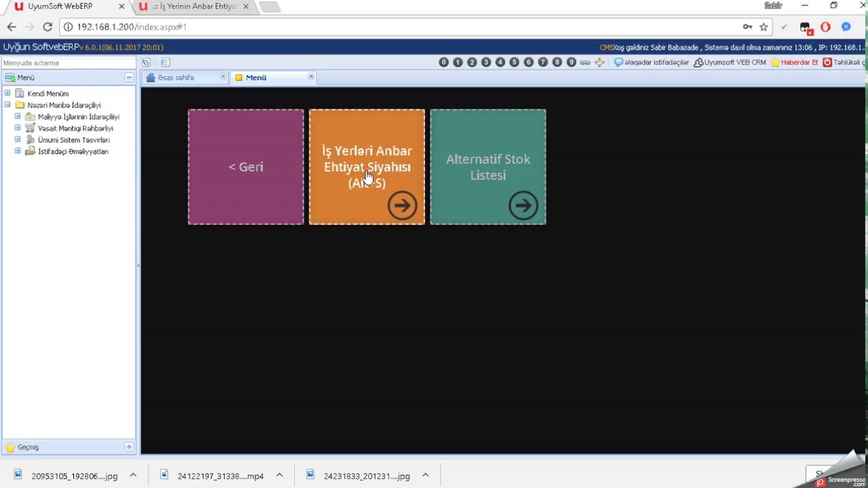Click the Təhlükəli link in toolbar
This screenshot has width=868, height=488.
(x=845, y=62)
